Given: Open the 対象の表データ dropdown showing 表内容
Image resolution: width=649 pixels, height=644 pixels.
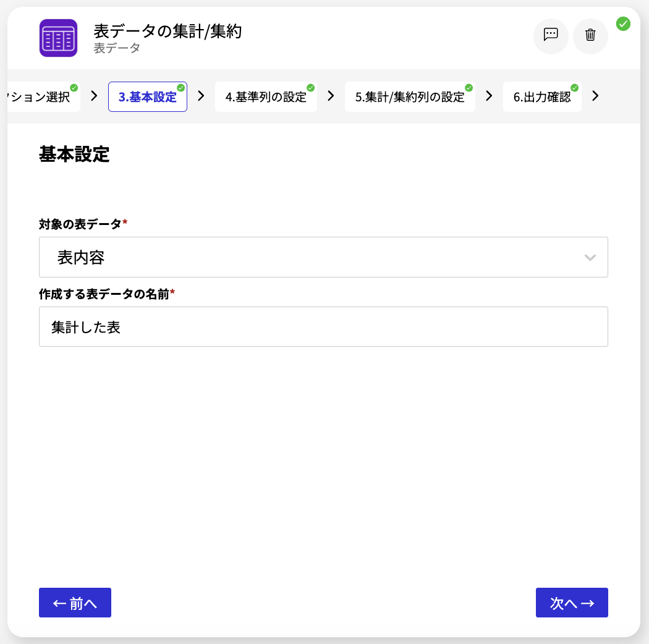Looking at the screenshot, I should (x=323, y=257).
